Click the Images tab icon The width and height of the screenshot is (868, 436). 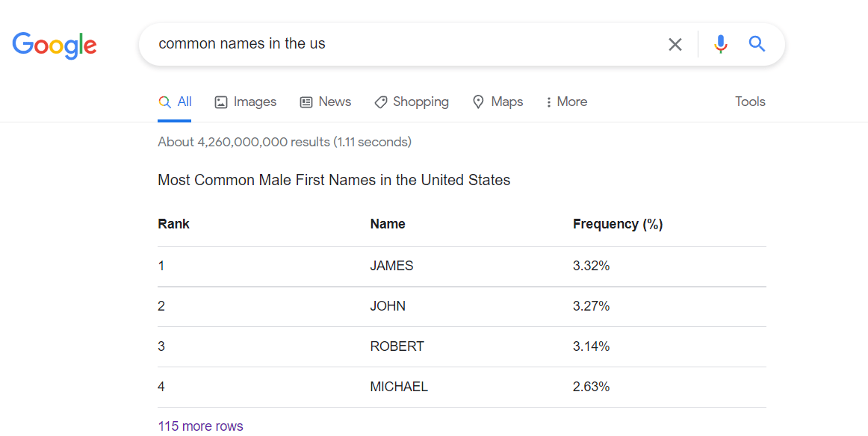pyautogui.click(x=220, y=102)
